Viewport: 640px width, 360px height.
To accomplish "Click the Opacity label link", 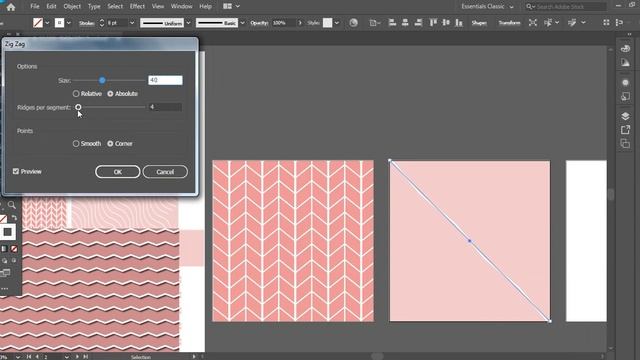I will (259, 23).
